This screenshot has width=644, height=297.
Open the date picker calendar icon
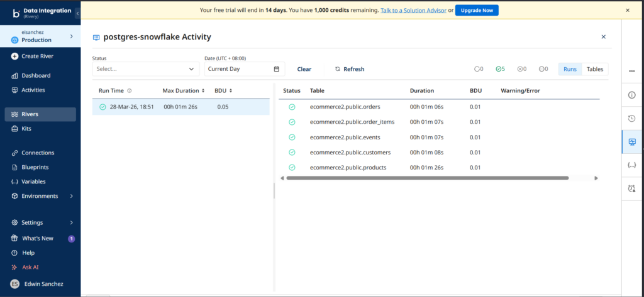(277, 69)
